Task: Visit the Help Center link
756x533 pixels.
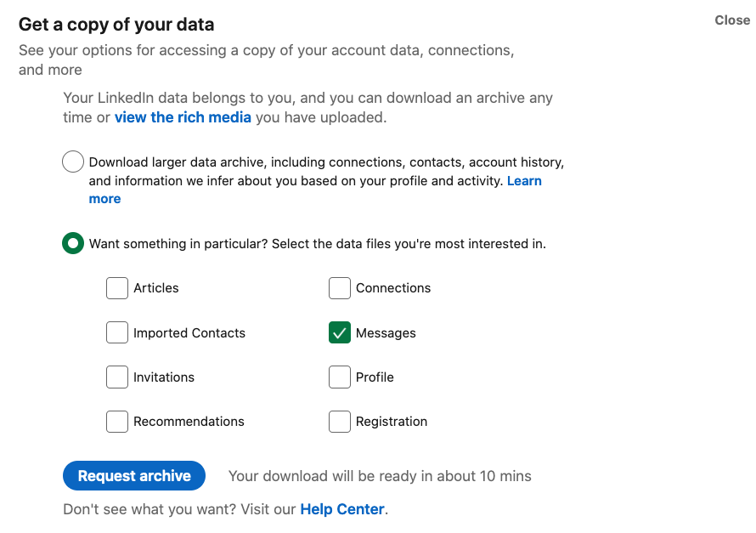Action: 342,509
